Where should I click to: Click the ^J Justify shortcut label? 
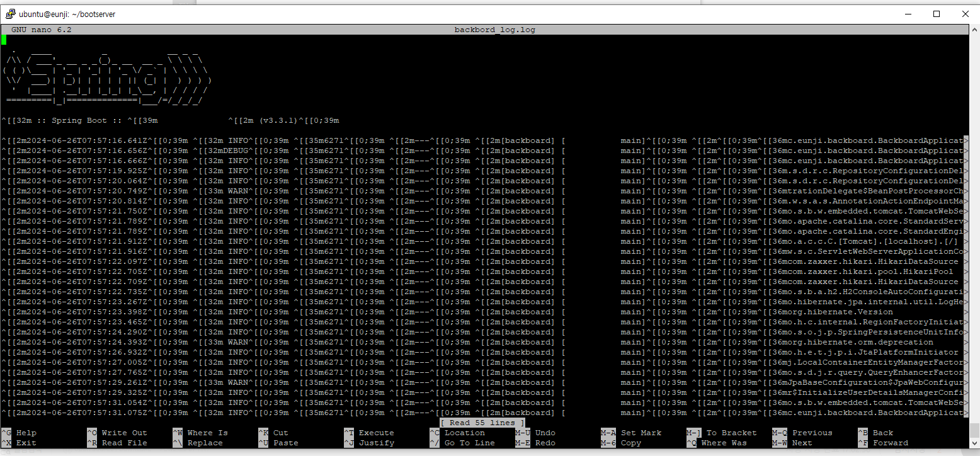(369, 443)
